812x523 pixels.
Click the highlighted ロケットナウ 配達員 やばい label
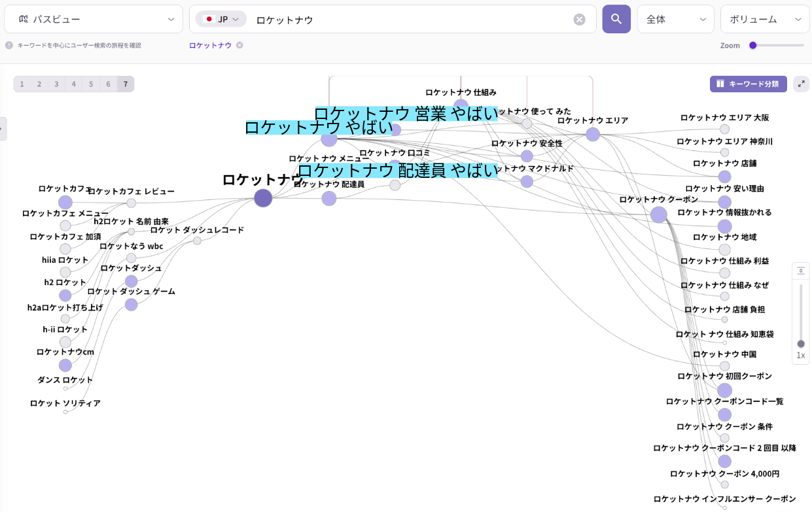pyautogui.click(x=397, y=171)
